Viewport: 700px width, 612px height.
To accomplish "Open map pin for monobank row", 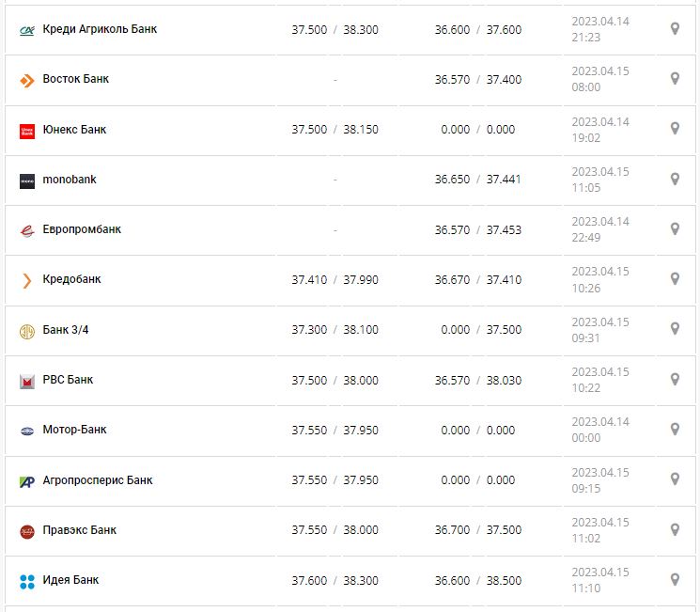I will coord(675,179).
